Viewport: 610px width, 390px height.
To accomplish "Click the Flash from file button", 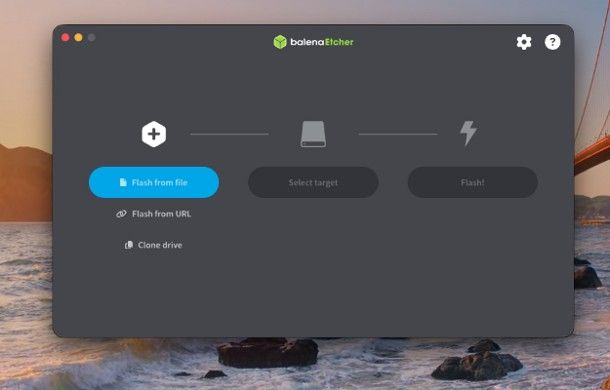I will (x=154, y=182).
